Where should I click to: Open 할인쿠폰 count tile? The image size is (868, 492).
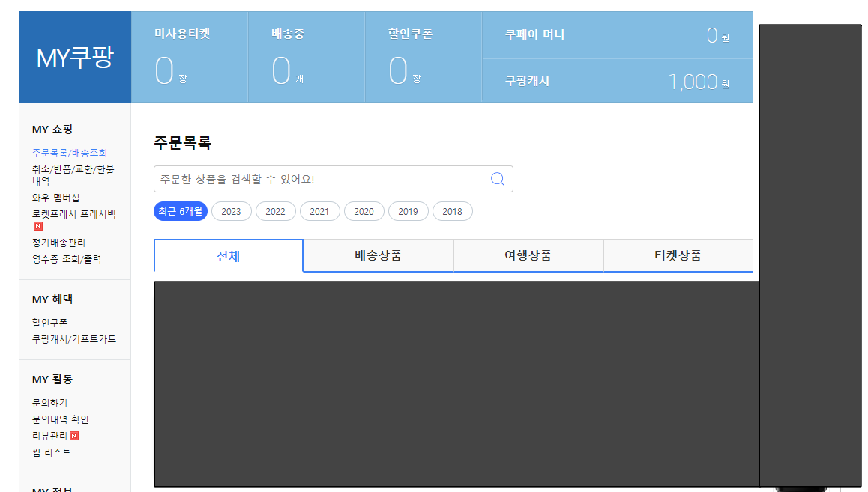pos(424,57)
